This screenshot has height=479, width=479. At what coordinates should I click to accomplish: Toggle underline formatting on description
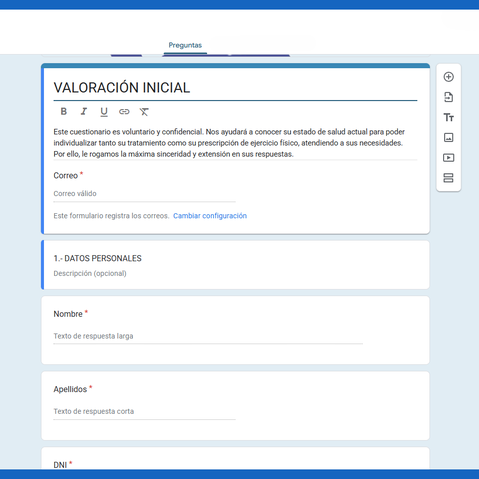tap(104, 112)
